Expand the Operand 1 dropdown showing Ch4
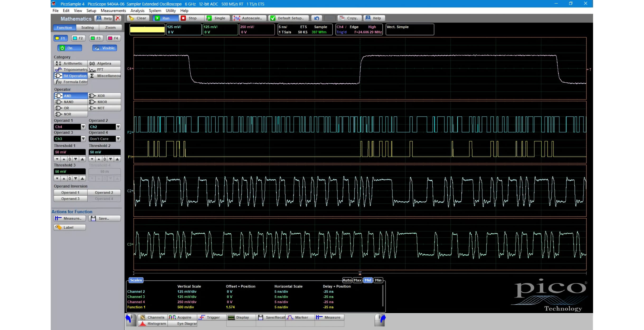 pos(83,127)
